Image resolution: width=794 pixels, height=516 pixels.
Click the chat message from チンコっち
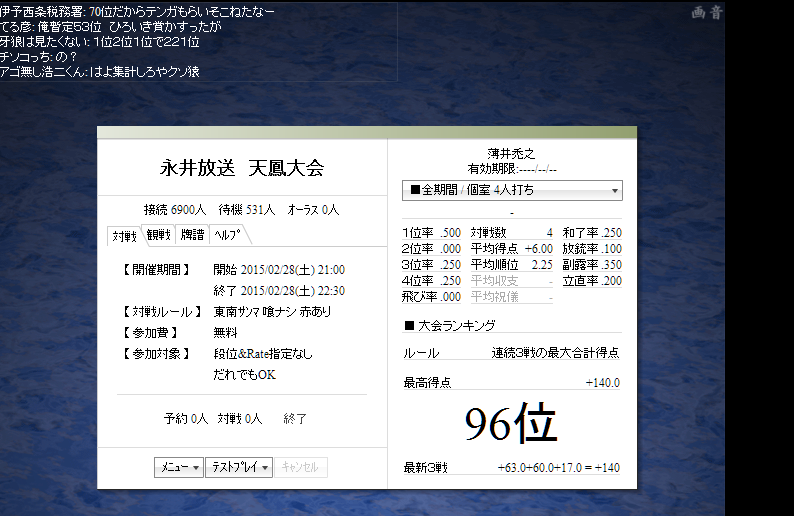38,57
